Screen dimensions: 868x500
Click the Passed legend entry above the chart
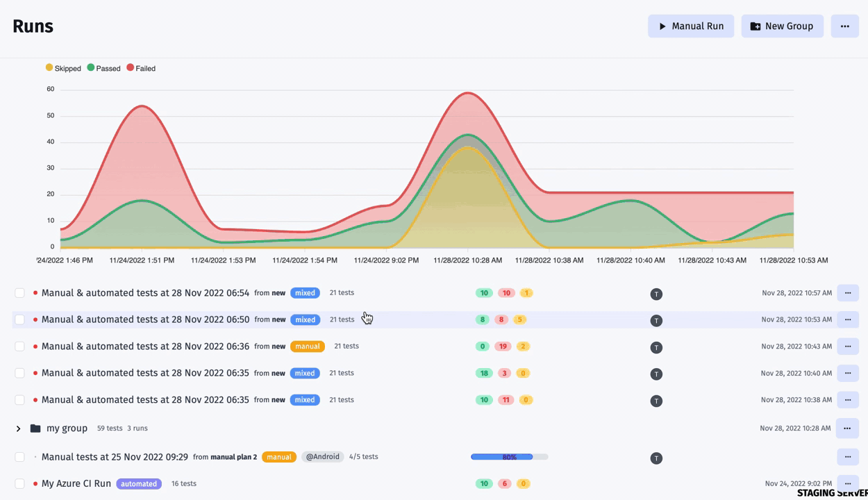tap(104, 68)
